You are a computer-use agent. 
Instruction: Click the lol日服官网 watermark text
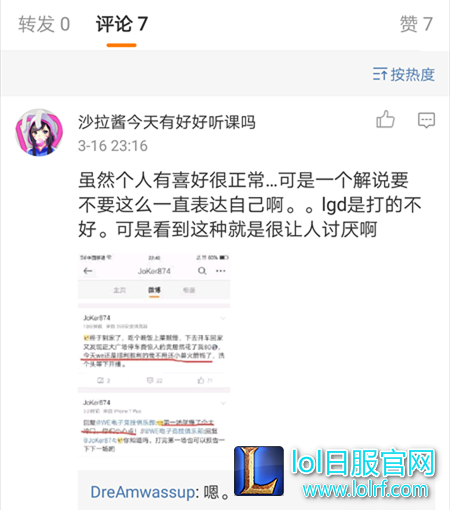pos(363,463)
